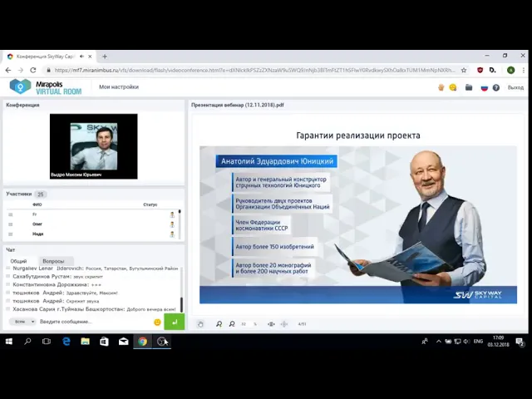Click the browser address bar URL
The height and width of the screenshot is (399, 532).
(x=254, y=70)
